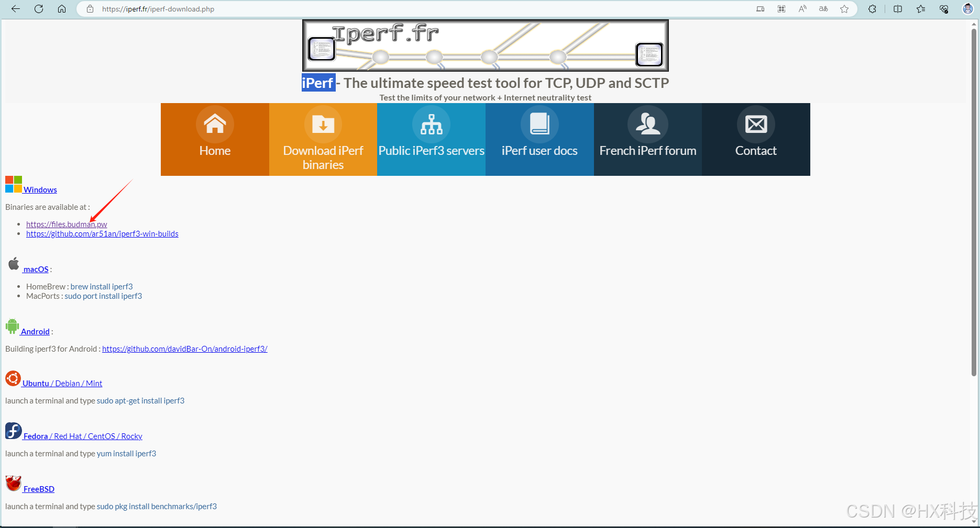Click the house icon in Home tile
Viewport: 980px width, 528px height.
[215, 124]
